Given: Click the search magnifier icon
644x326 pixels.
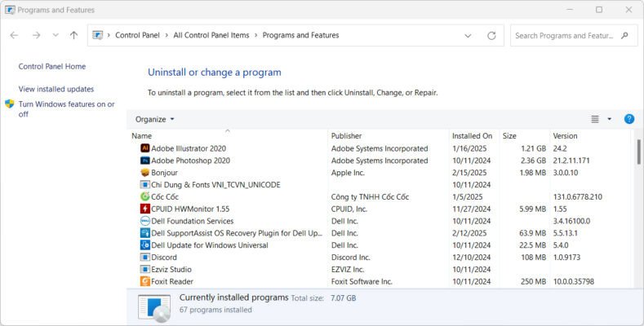Looking at the screenshot, I should (624, 36).
